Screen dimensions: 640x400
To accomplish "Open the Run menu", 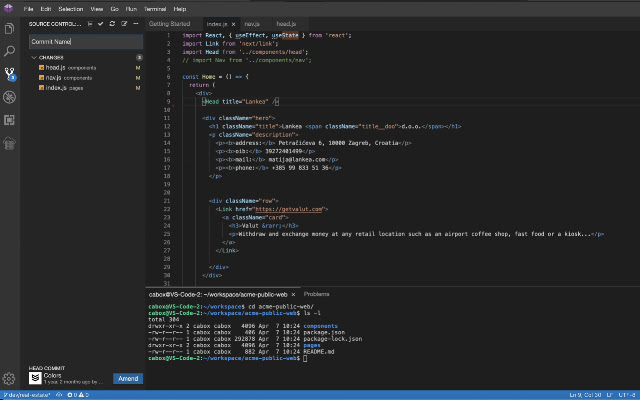I will (131, 9).
